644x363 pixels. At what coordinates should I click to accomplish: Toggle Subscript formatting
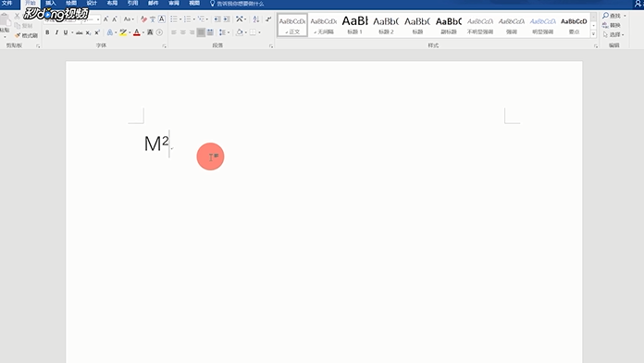(88, 32)
